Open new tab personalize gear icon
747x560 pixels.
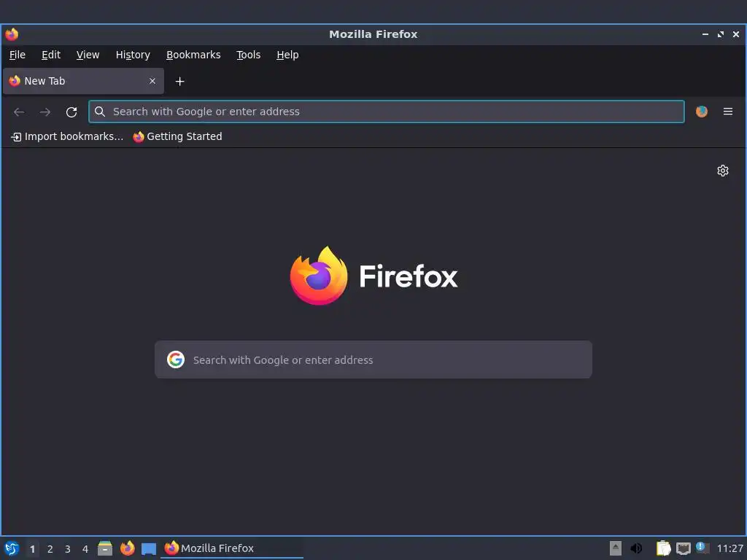tap(723, 171)
